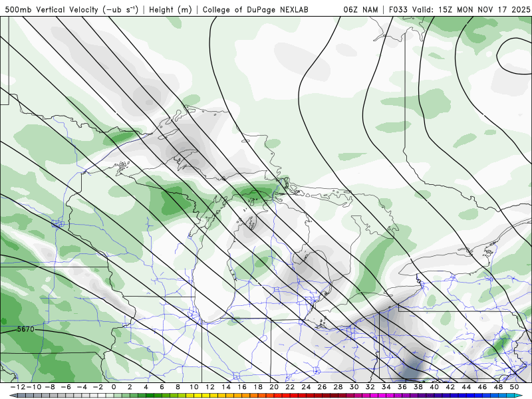
Task: Pick the 12 tick on the color scale
Action: (210, 387)
